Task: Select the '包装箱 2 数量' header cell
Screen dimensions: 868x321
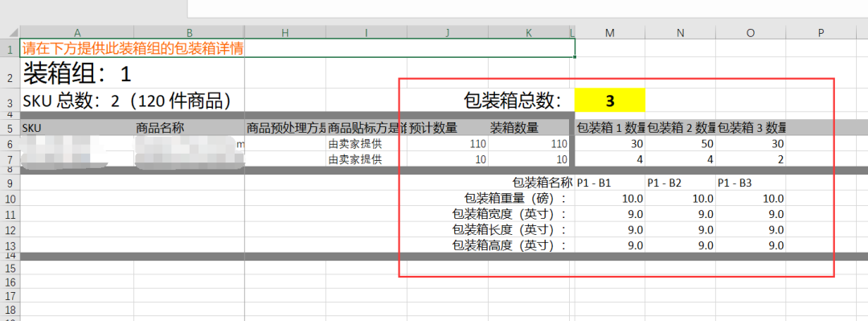Action: pyautogui.click(x=681, y=128)
